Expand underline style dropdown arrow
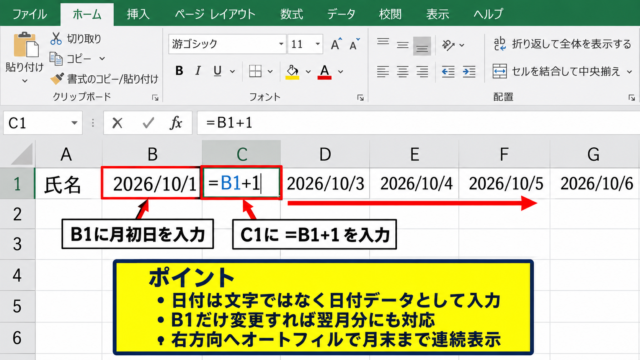This screenshot has width=640, height=360. 232,71
